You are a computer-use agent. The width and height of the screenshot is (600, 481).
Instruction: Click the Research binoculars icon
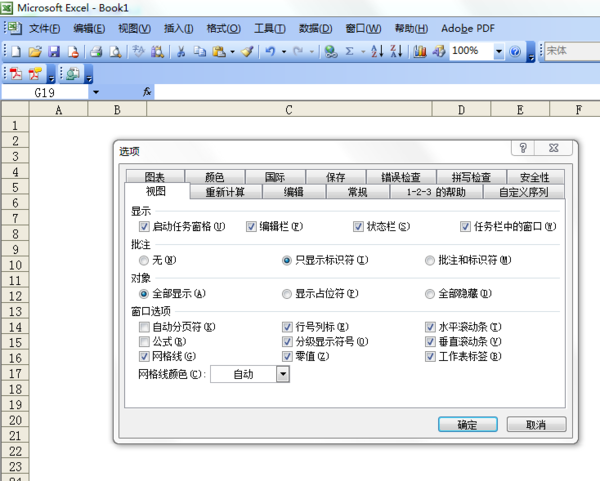(157, 51)
